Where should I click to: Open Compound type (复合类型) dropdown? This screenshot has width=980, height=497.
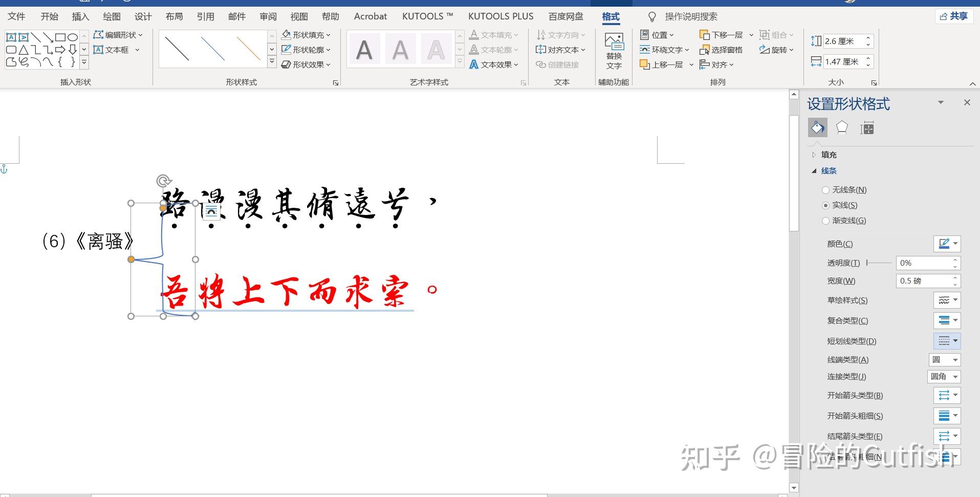pos(947,320)
